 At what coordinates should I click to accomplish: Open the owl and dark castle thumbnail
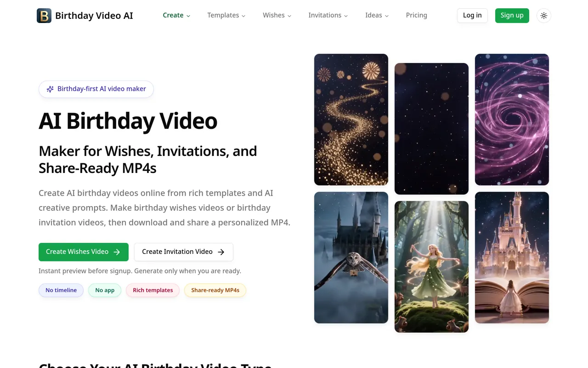coord(351,258)
